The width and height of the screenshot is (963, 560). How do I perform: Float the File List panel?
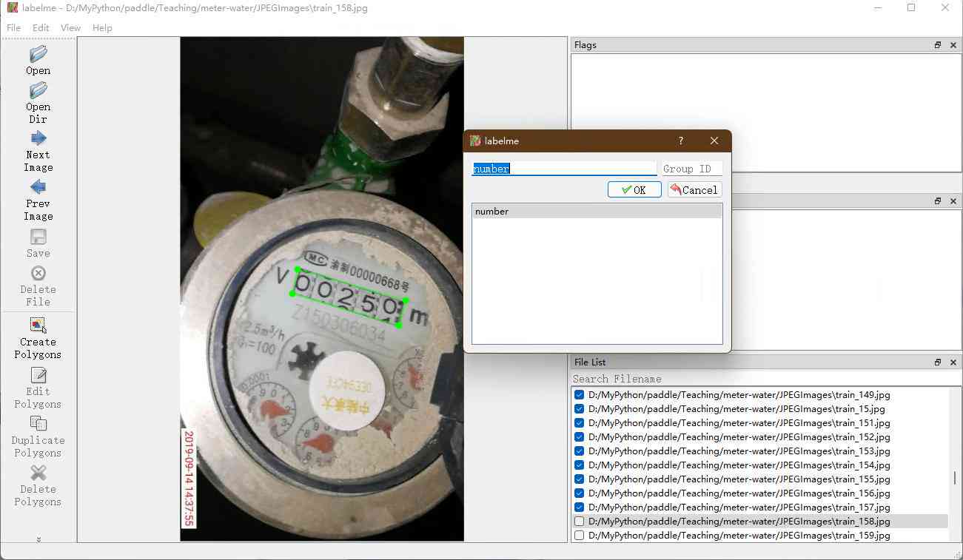tap(938, 362)
